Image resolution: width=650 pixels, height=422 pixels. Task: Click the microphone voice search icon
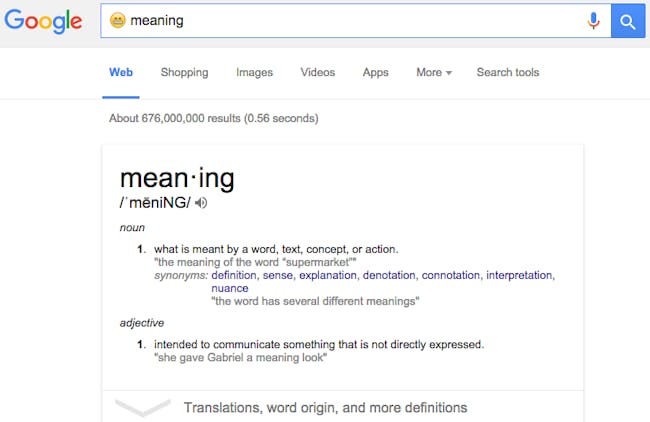tap(593, 21)
